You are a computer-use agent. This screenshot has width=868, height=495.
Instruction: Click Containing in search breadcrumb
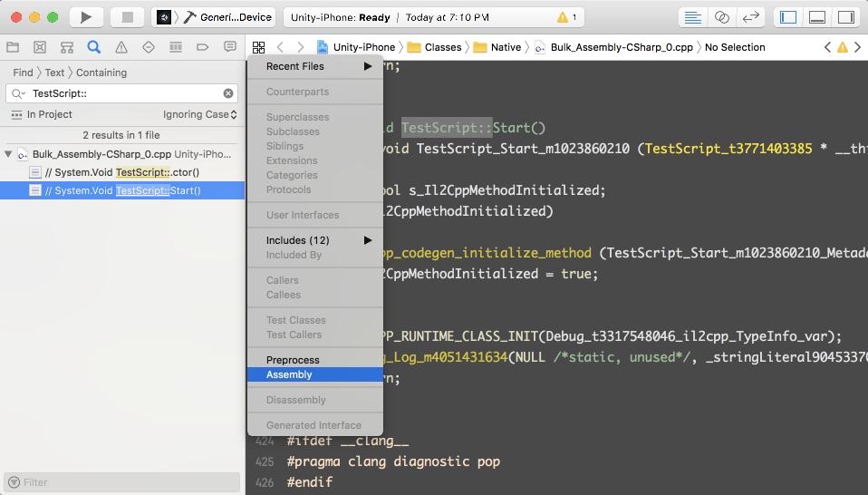click(101, 73)
